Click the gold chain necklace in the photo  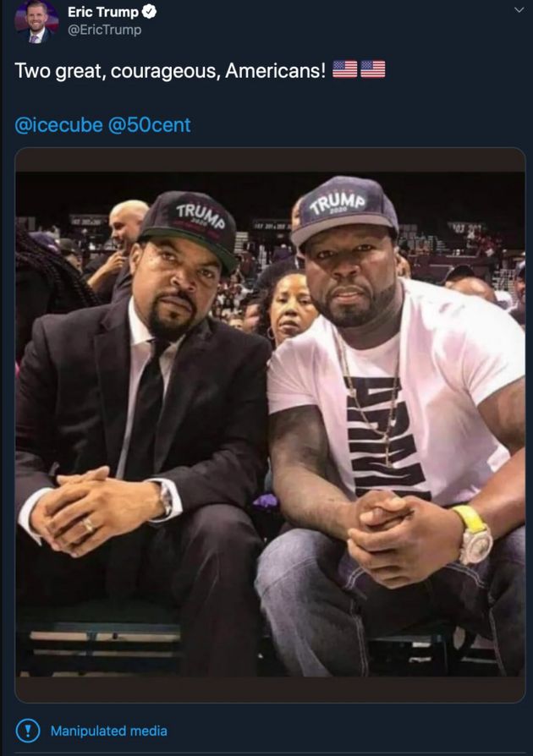[372, 397]
